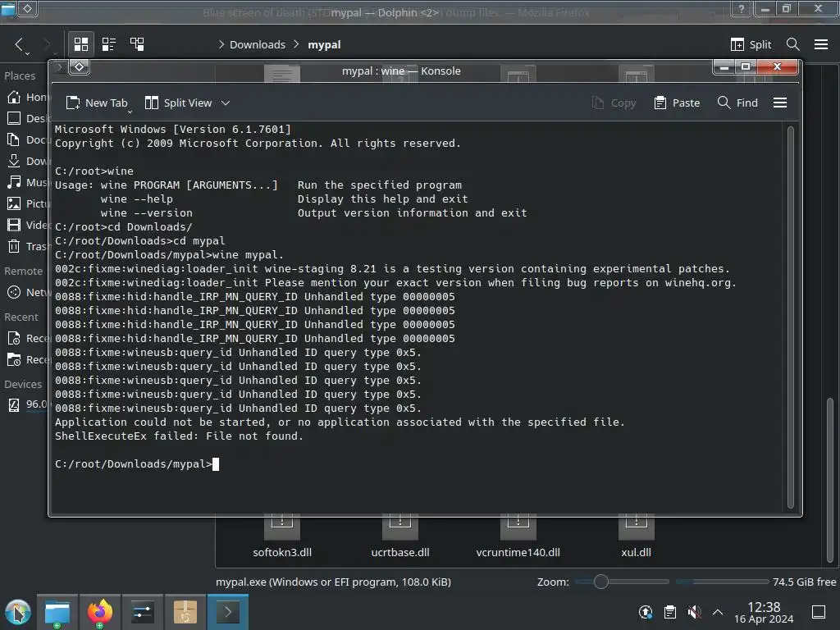Open Documents in Places panel
Screen dimensions: 840x630
(x=28, y=139)
